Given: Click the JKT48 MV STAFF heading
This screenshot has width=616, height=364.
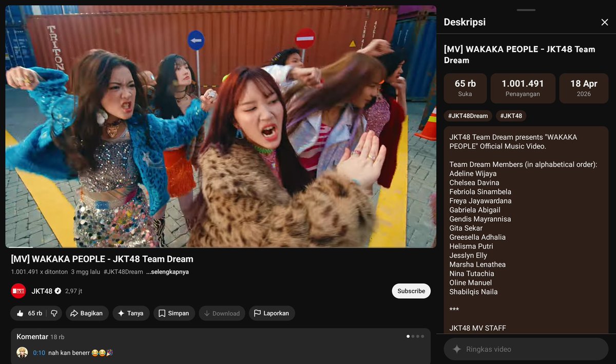Looking at the screenshot, I should point(477,328).
